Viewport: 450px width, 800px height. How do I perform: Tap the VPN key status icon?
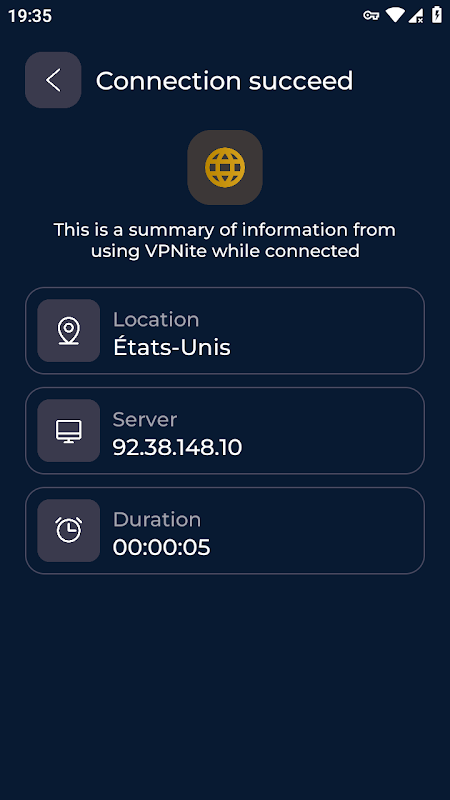pos(371,16)
